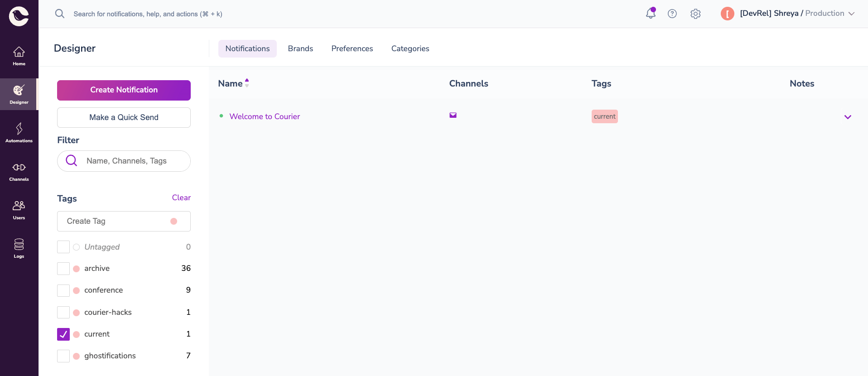Screen dimensions: 868x376
Task: Open Automations from the sidebar
Action: [19, 133]
